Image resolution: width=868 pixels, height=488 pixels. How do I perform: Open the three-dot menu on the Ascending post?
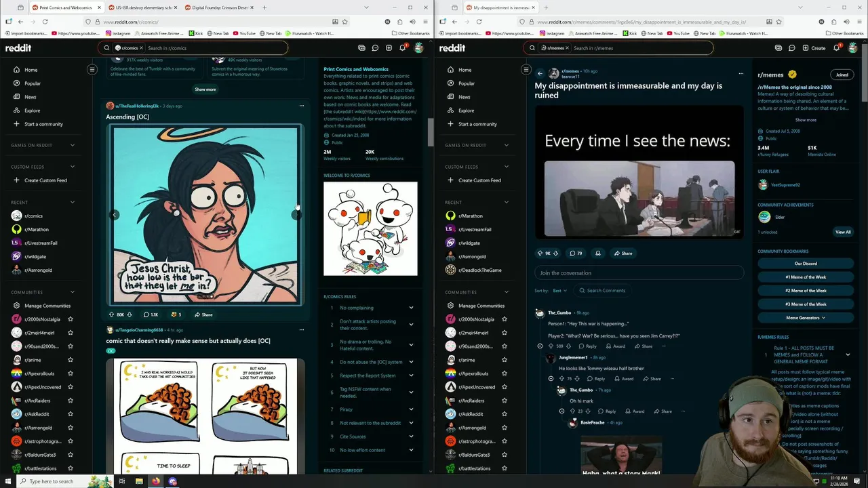point(302,106)
